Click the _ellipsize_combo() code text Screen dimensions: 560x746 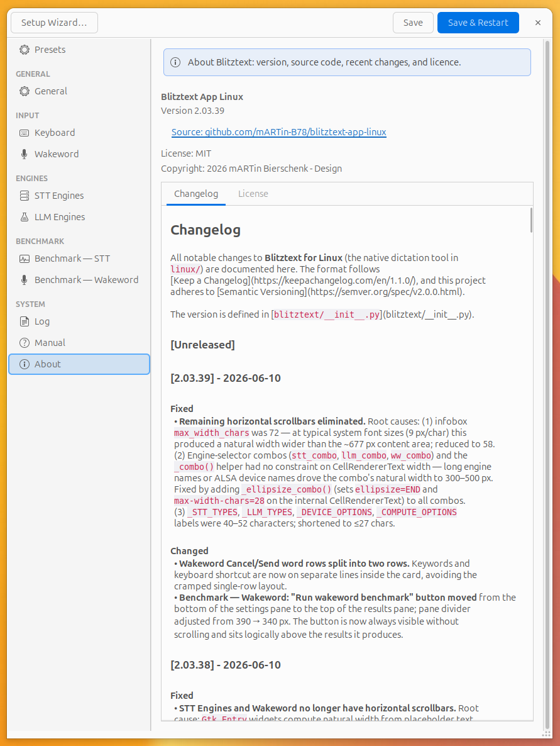pyautogui.click(x=287, y=489)
